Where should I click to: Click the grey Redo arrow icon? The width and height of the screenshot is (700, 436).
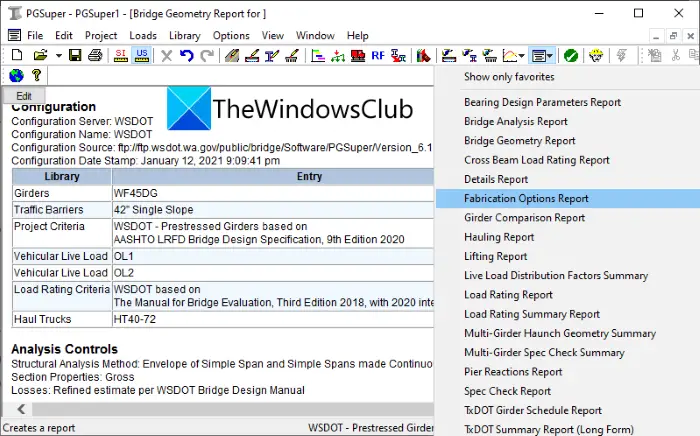coord(207,55)
